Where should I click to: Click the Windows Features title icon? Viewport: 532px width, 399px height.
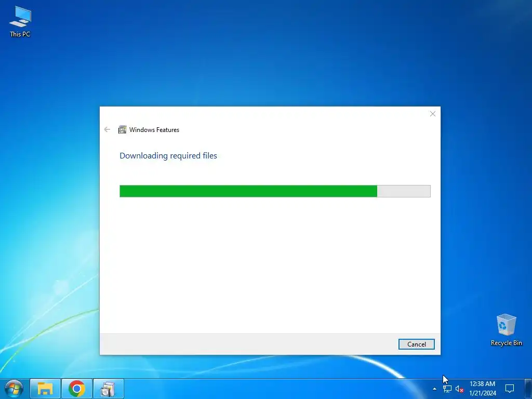[122, 129]
